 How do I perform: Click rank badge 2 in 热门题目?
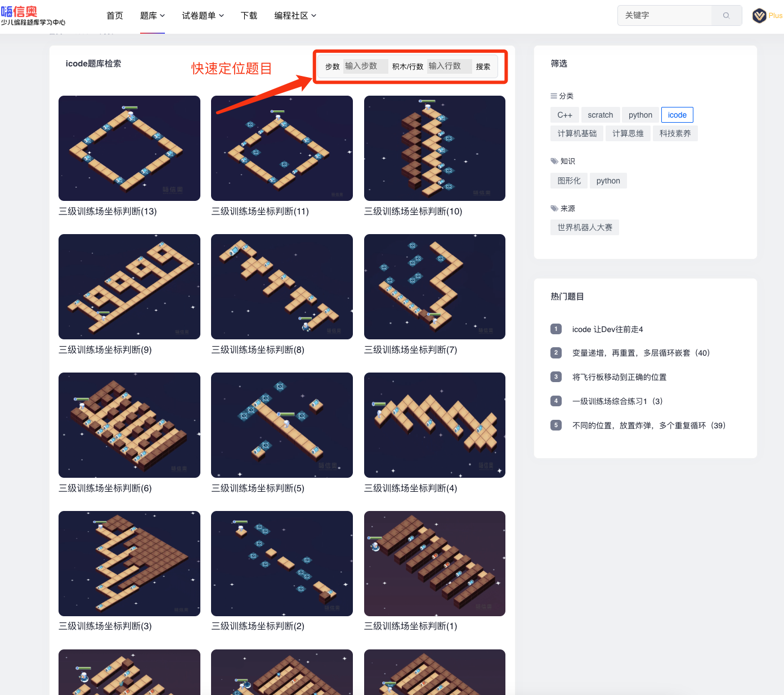point(556,353)
